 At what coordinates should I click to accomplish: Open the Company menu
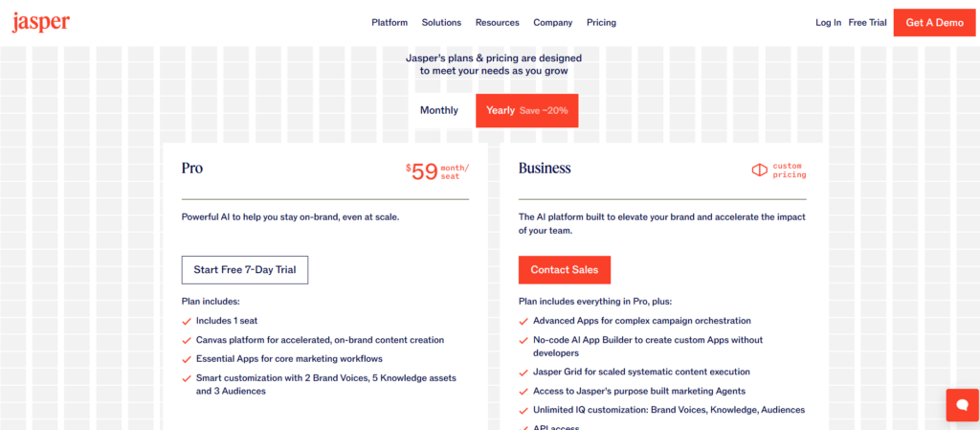pos(553,22)
